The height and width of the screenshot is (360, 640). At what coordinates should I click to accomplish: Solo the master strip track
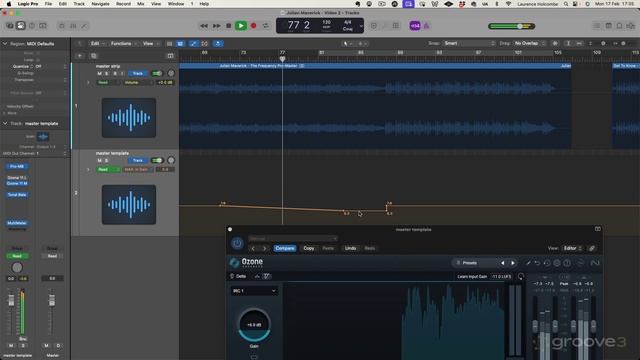[x=107, y=73]
